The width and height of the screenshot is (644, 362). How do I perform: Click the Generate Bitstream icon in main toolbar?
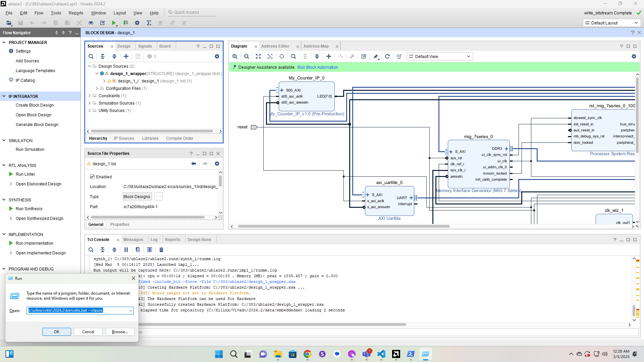[x=125, y=23]
